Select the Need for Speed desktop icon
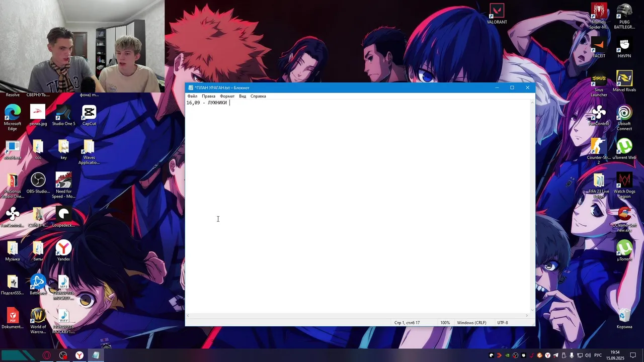Image resolution: width=644 pixels, height=362 pixels. (x=63, y=186)
